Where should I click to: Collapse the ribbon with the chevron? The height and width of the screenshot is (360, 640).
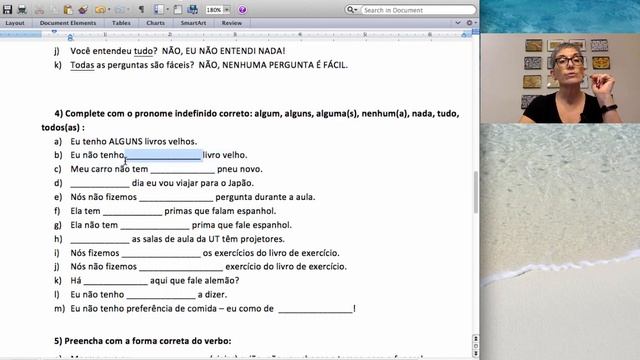[458, 23]
